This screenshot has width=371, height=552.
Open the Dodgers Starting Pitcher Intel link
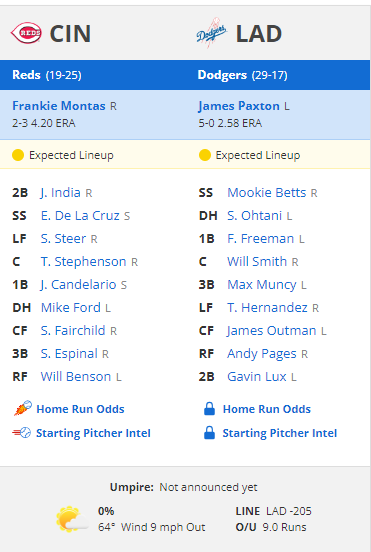[280, 433]
